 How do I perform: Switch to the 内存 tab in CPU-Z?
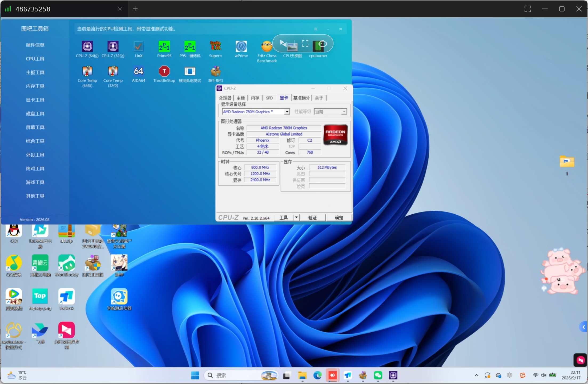[x=255, y=98]
